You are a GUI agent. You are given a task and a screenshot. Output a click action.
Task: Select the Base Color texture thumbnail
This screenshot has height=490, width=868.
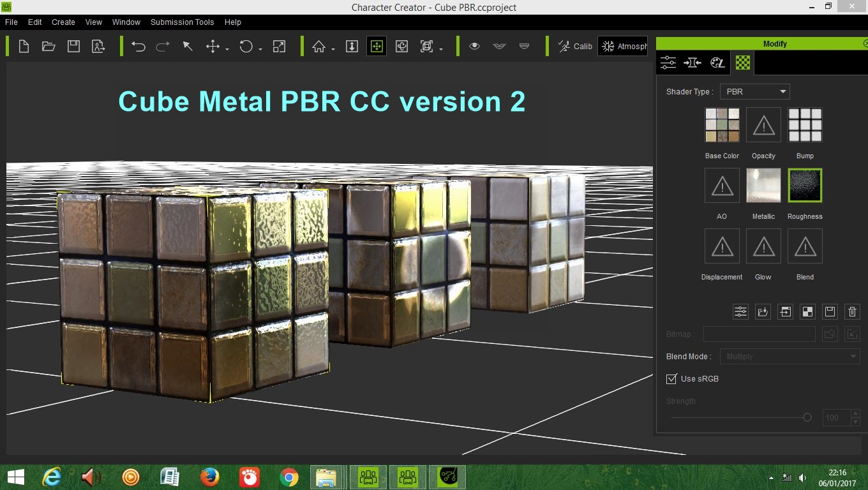pyautogui.click(x=722, y=125)
